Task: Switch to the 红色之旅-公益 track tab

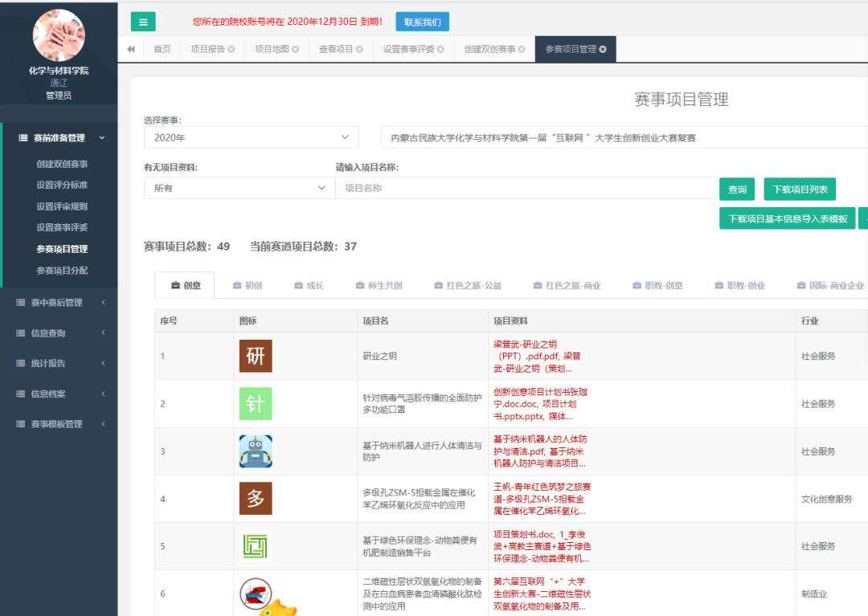Action: pos(468,285)
